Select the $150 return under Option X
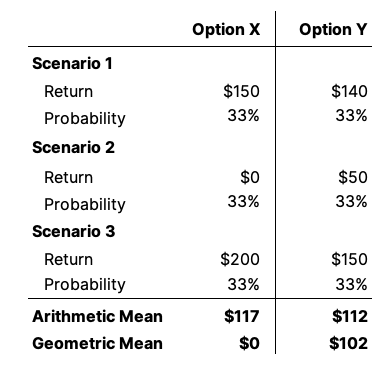This screenshot has width=391, height=375. point(241,91)
